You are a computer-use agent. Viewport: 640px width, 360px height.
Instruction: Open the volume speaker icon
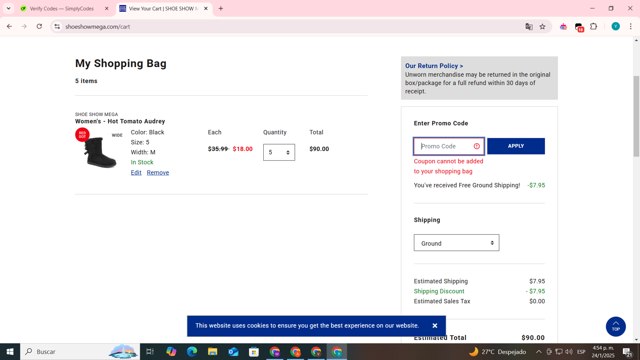click(x=569, y=351)
